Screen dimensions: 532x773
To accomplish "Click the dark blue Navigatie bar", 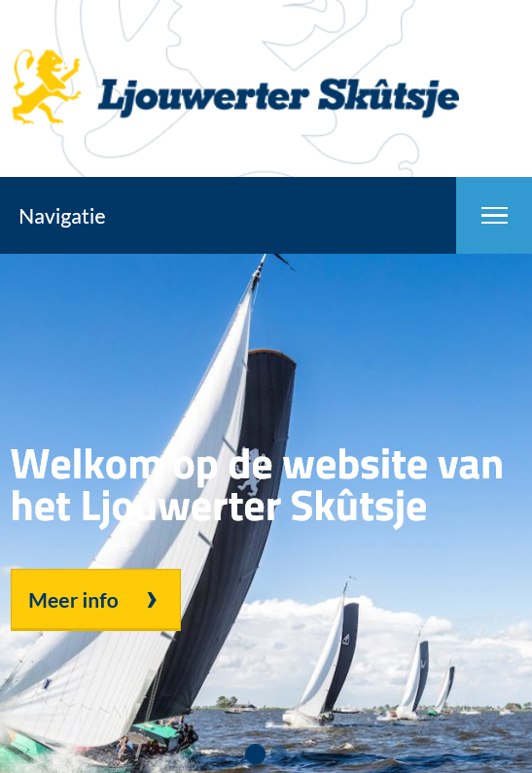I will [x=228, y=216].
